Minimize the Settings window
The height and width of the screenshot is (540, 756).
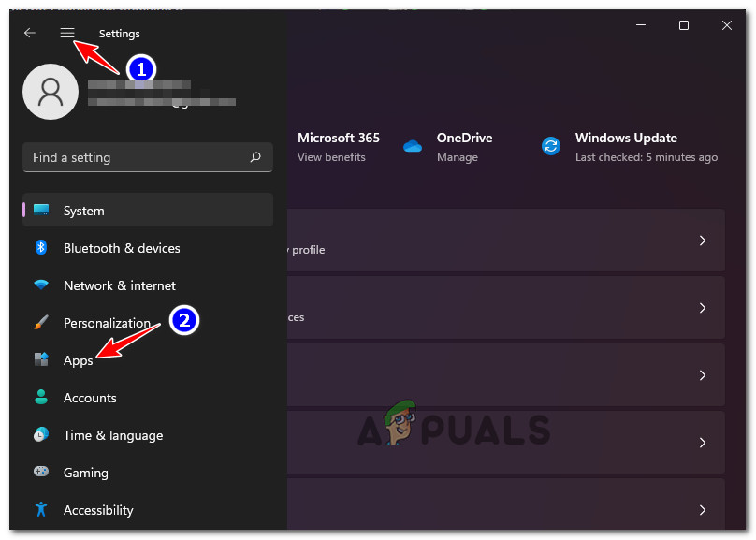[641, 25]
